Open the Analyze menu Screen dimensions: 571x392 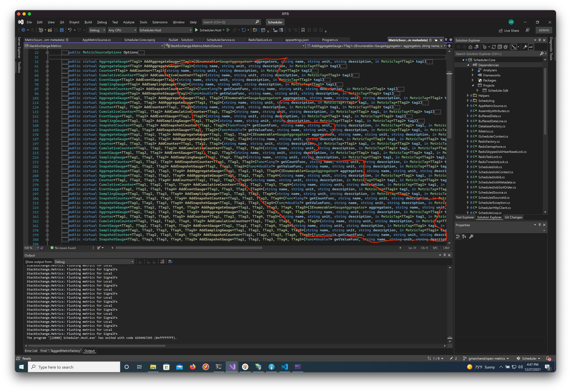(129, 22)
